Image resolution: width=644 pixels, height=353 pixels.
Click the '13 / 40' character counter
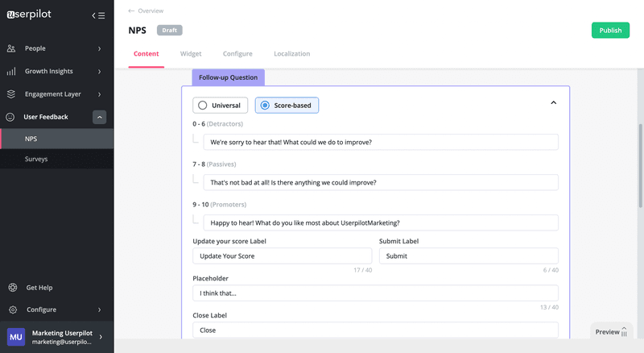point(549,307)
